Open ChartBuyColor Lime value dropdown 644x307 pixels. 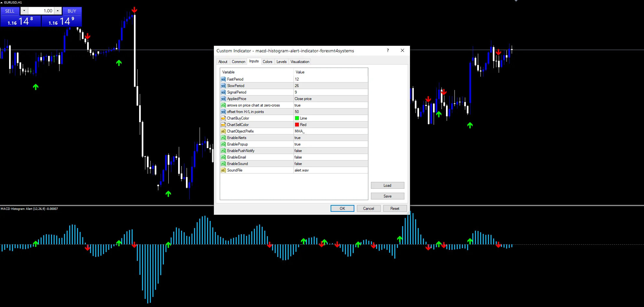(331, 118)
